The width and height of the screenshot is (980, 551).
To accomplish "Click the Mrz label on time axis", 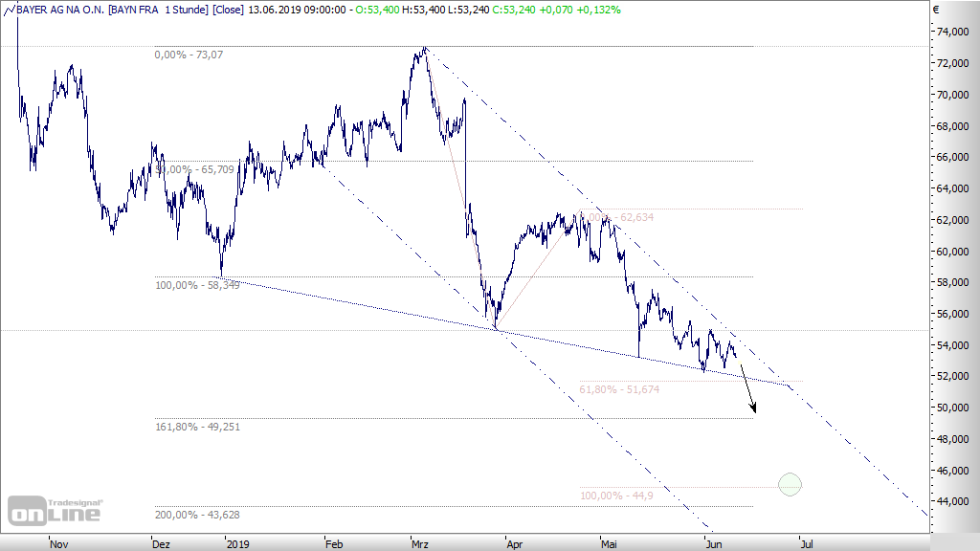I will (420, 544).
